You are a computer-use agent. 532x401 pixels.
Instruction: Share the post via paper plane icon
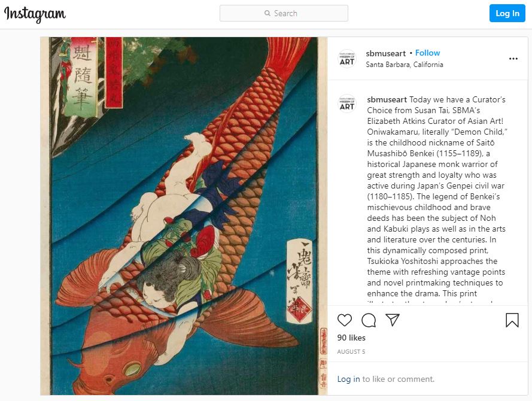click(x=392, y=320)
